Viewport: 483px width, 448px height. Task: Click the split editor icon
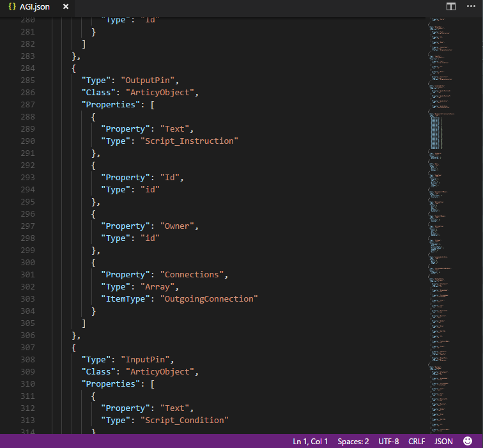click(x=450, y=6)
